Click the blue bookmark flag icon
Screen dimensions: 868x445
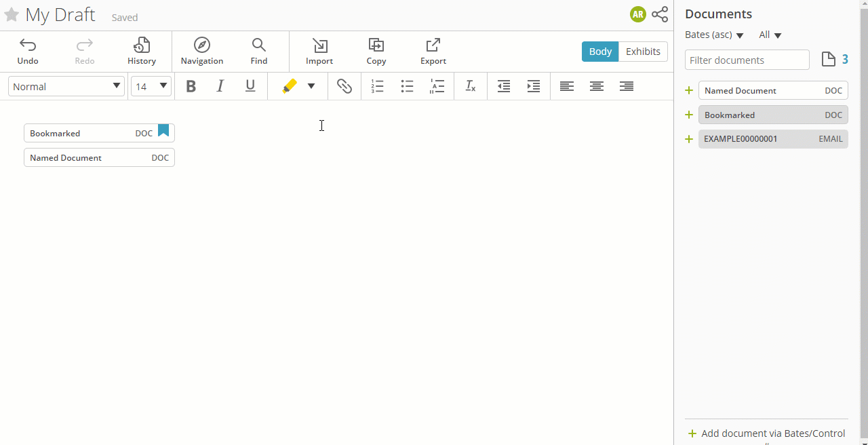[x=163, y=130]
